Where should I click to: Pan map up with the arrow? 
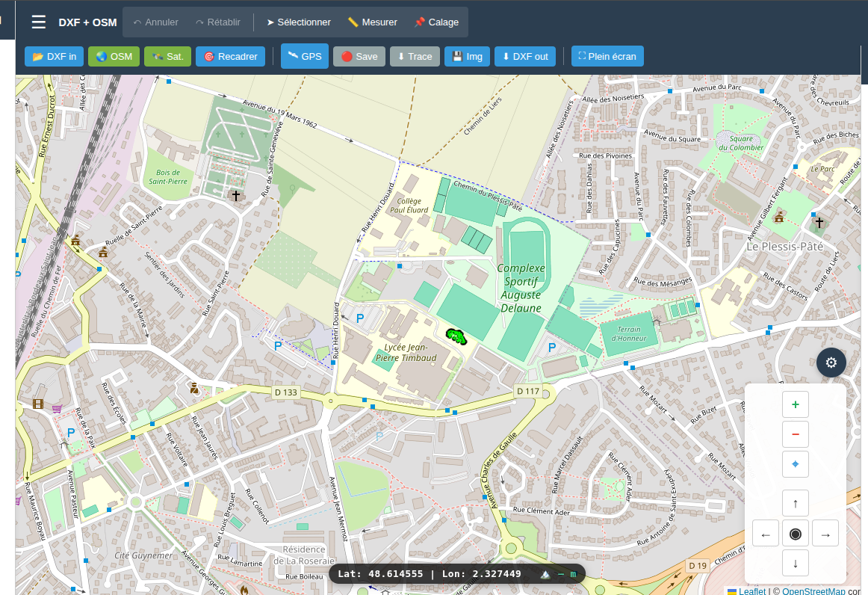[x=795, y=504]
